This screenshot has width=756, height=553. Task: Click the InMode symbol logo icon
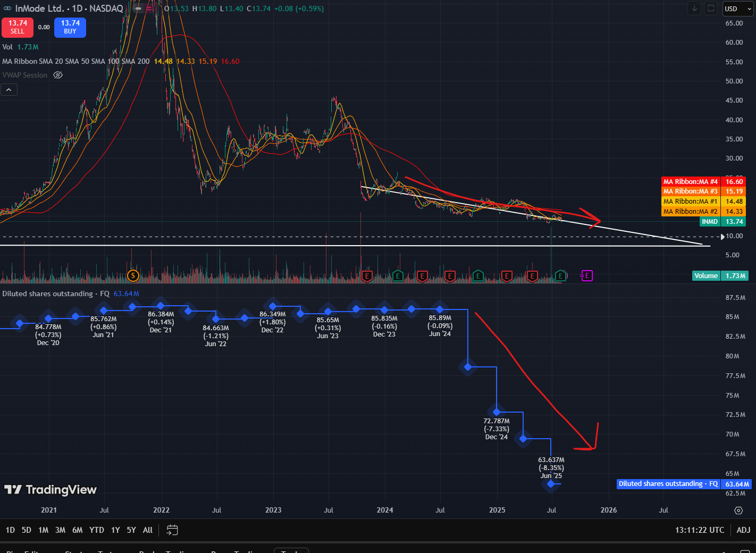(7, 9)
